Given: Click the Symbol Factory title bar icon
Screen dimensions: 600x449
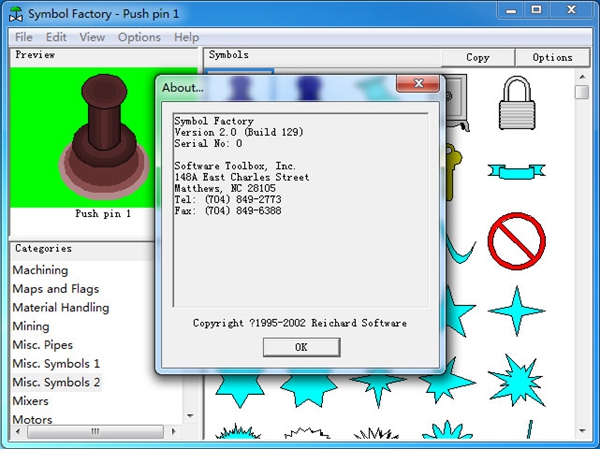Looking at the screenshot, I should [x=15, y=13].
